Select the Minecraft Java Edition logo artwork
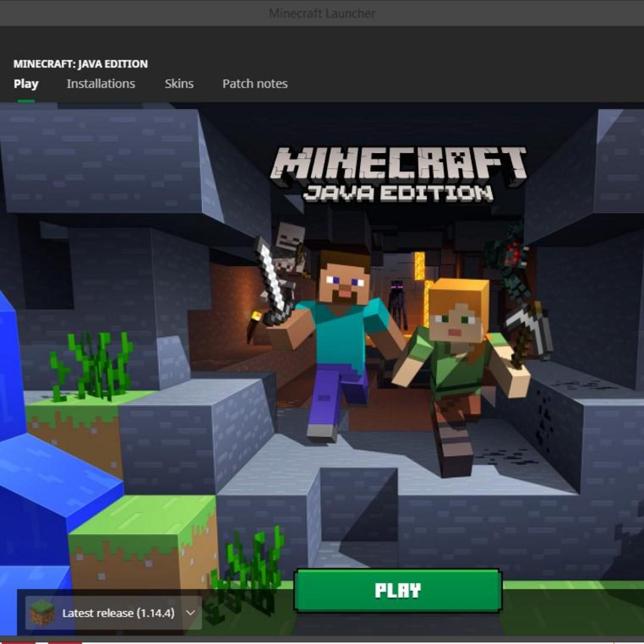 pyautogui.click(x=401, y=170)
